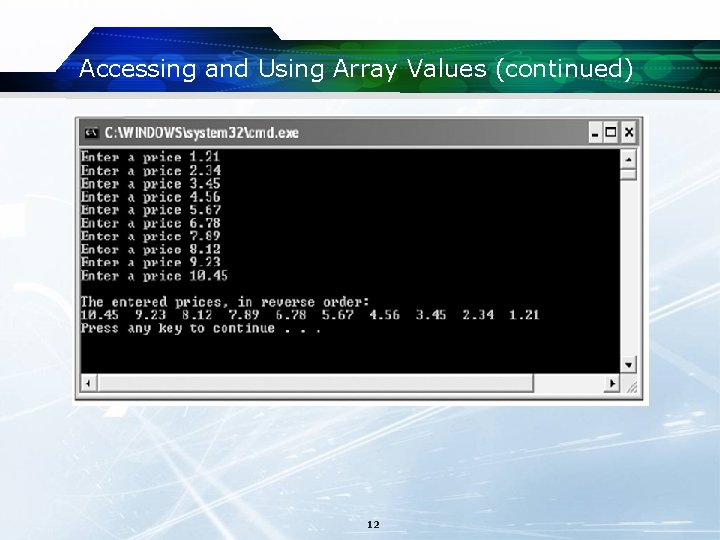Click the horizontal scrollbar left arrow

(89, 383)
